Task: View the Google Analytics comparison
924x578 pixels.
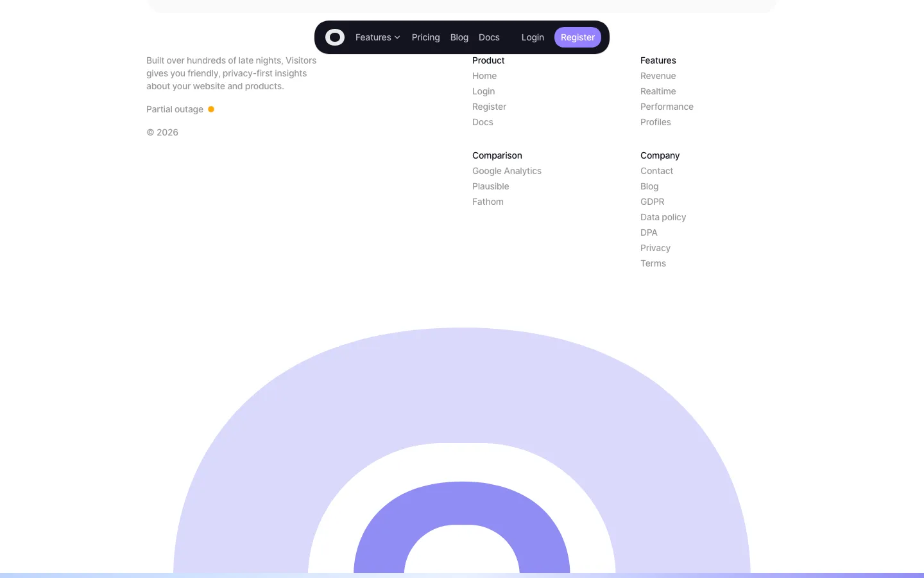Action: 507,171
